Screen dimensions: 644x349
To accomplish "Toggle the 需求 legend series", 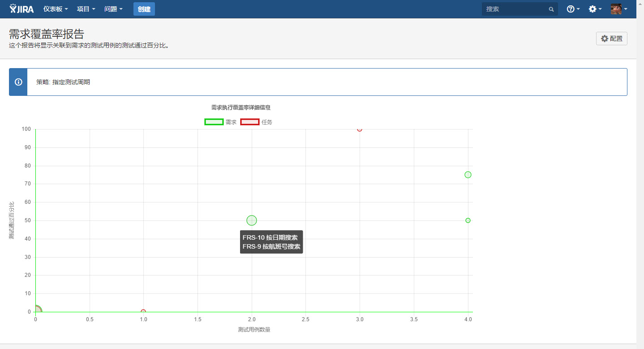I will pos(220,122).
